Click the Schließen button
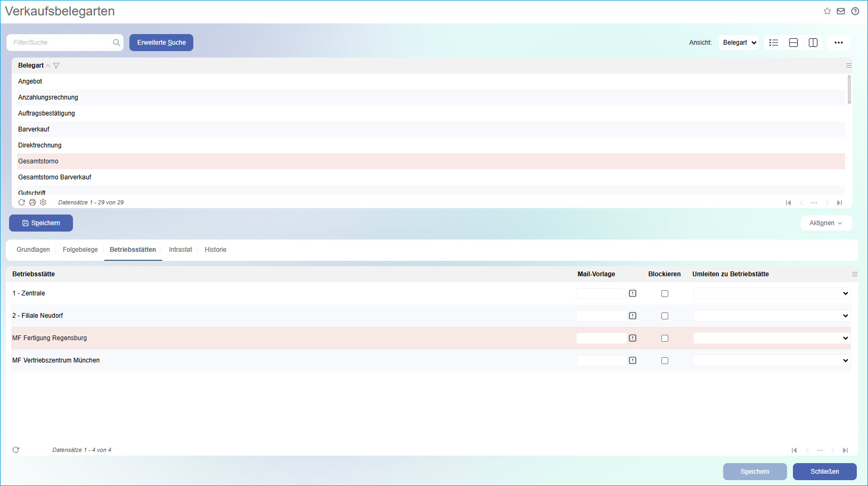Screen dimensions: 868x486 [825, 472]
